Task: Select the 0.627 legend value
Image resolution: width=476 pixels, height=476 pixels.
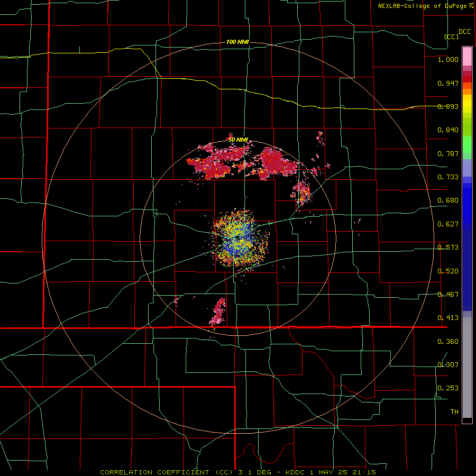Action: pyautogui.click(x=448, y=224)
